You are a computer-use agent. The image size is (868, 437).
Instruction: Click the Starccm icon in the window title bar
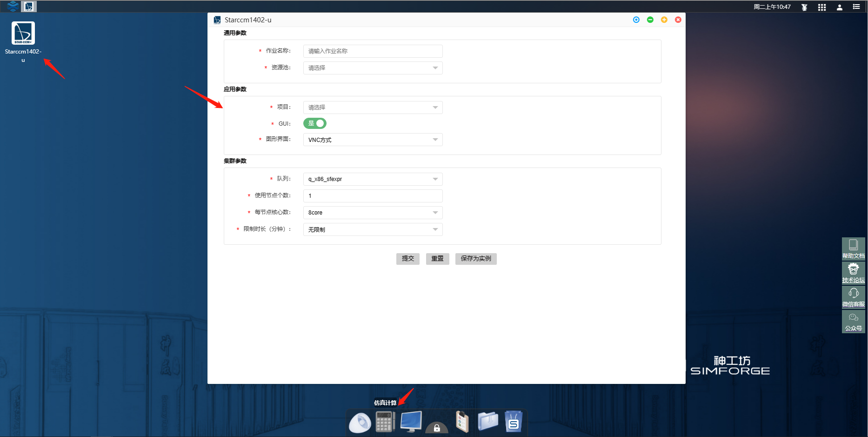click(217, 20)
